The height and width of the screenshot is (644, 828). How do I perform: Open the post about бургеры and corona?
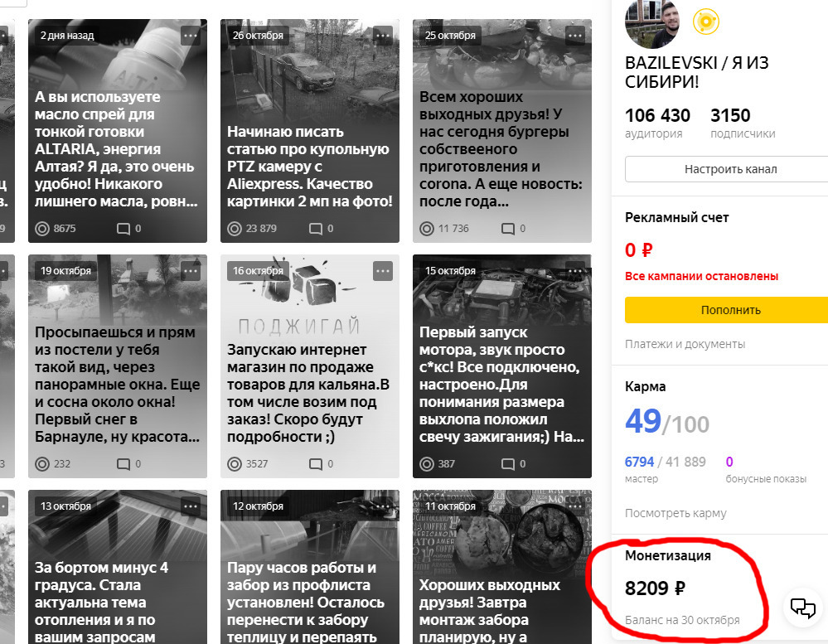pyautogui.click(x=502, y=131)
